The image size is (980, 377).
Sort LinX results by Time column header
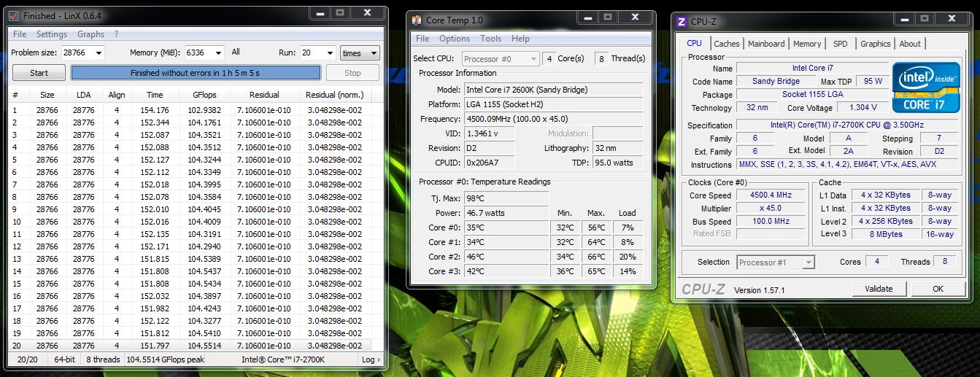[x=155, y=95]
